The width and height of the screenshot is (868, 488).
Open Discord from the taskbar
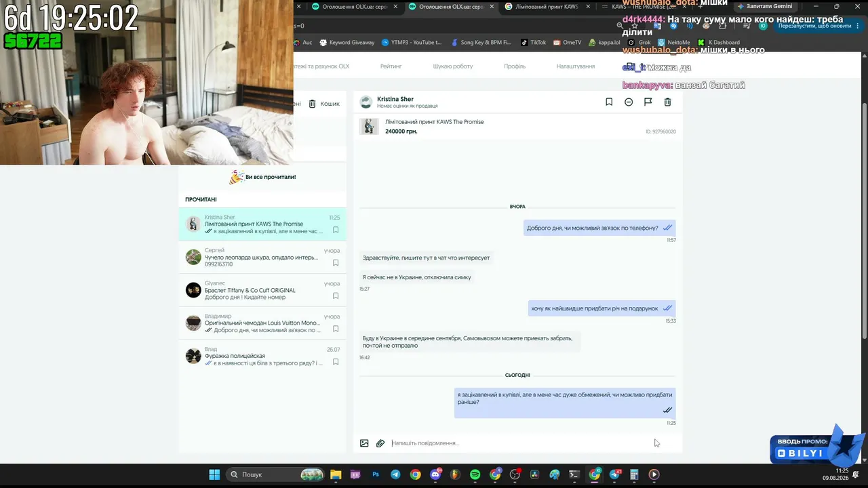[x=435, y=474]
